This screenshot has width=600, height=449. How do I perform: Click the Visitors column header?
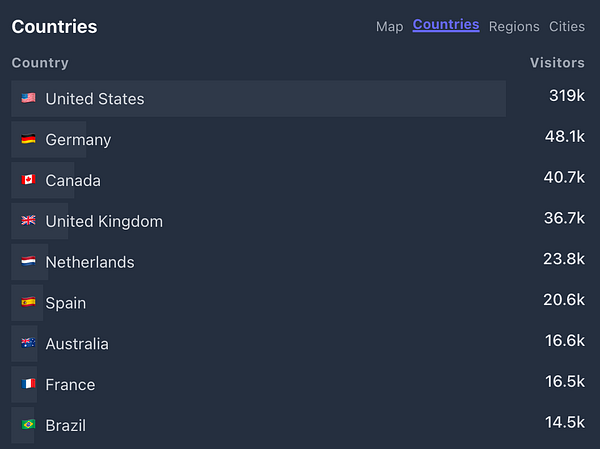click(557, 63)
